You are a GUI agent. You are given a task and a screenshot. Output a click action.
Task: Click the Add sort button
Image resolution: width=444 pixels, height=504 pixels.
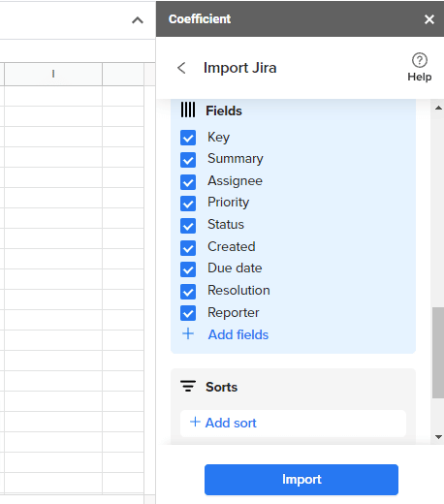coord(293,424)
